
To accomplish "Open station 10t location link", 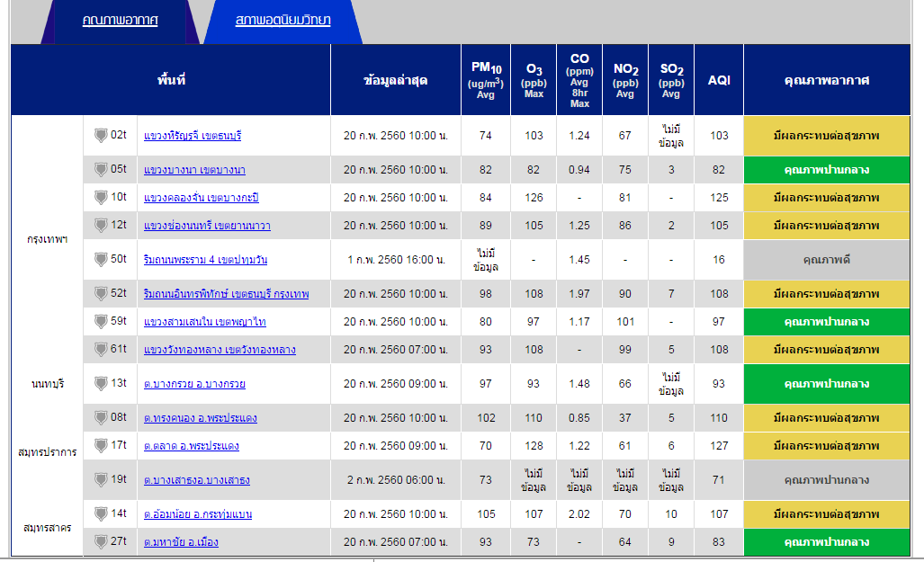I will (201, 198).
